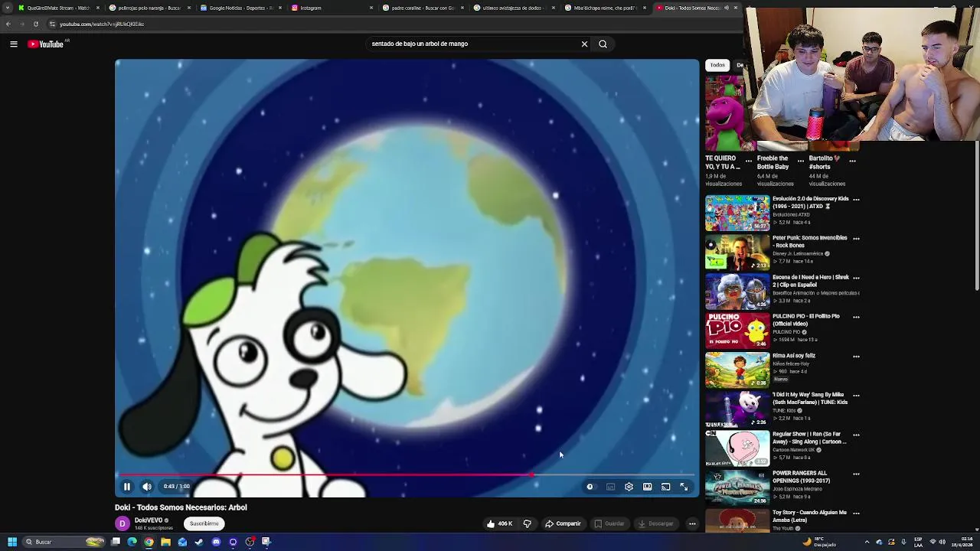
Task: Open Task View on the taskbar
Action: (x=116, y=542)
